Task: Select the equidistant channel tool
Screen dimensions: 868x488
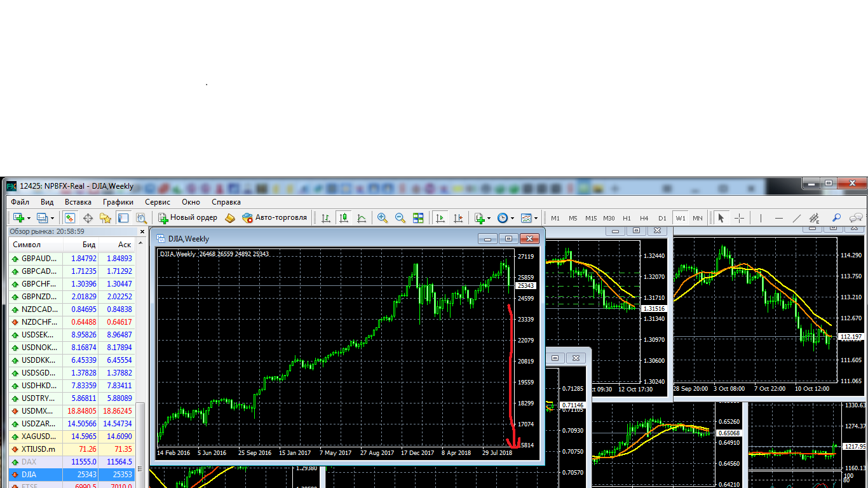Action: [x=815, y=218]
